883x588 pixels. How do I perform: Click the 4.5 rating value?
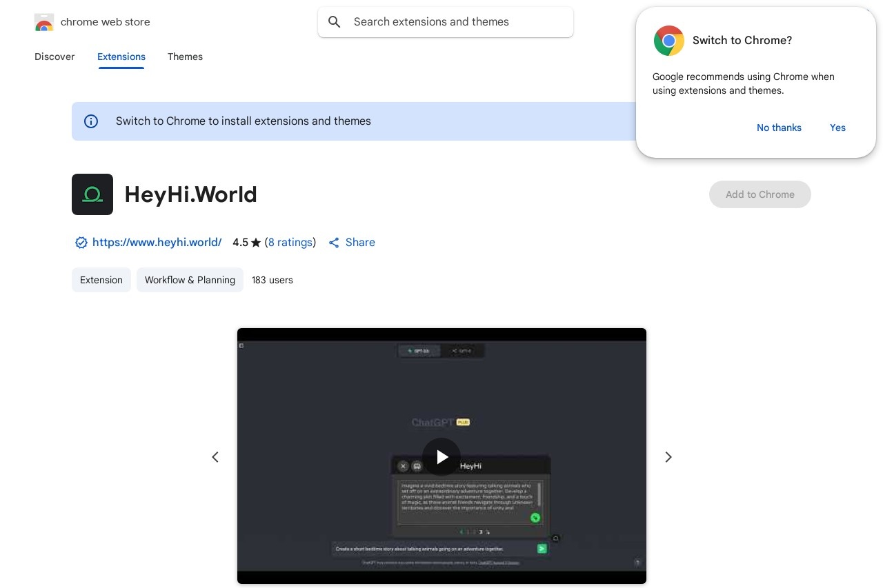[240, 243]
